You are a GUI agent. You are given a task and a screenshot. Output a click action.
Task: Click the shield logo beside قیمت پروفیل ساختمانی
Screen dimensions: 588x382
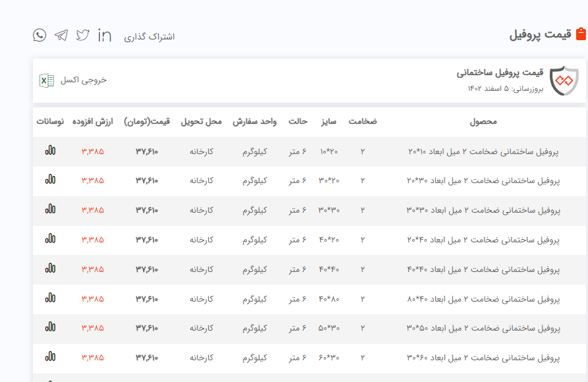(563, 80)
